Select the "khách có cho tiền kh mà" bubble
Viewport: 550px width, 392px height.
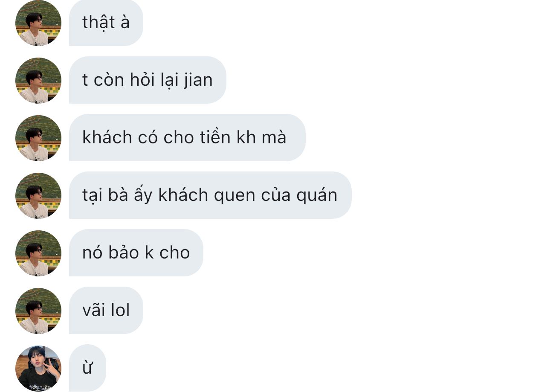[187, 138]
